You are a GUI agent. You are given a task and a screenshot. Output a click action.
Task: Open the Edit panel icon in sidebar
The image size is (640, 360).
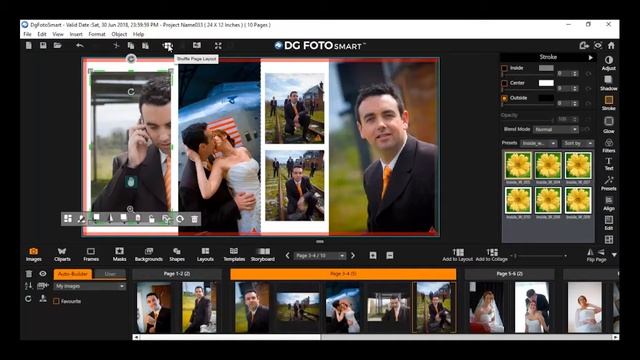click(609, 222)
